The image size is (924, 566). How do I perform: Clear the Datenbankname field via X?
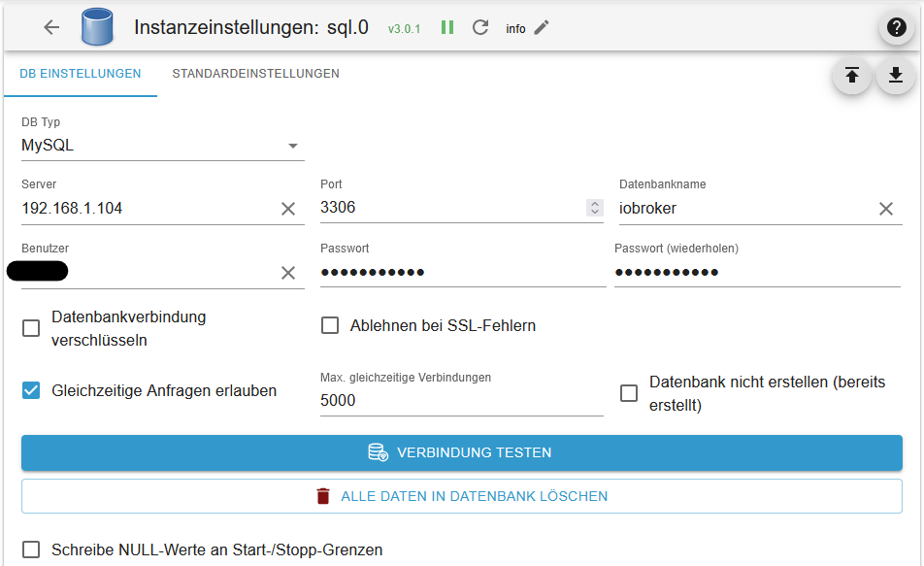885,208
